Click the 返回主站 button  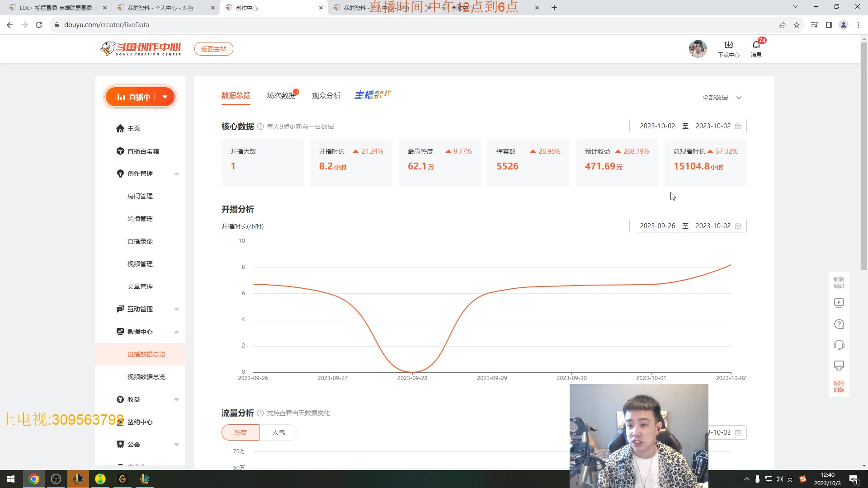(x=213, y=48)
